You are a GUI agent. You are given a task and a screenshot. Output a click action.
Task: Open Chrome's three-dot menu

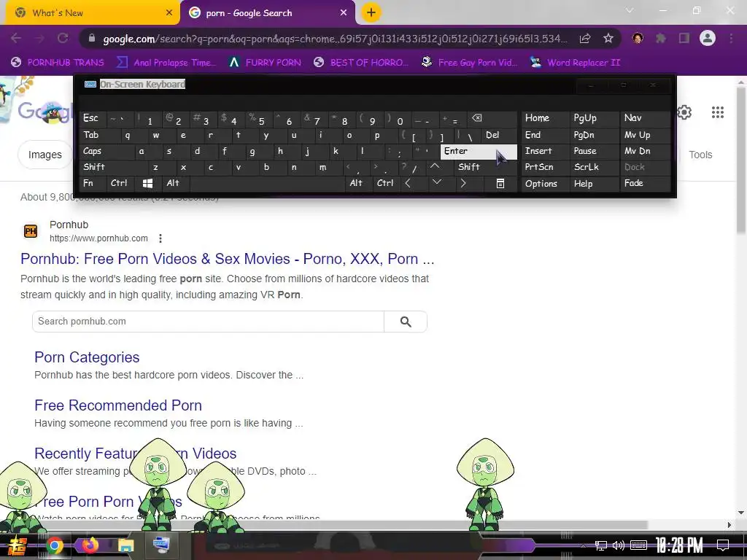(731, 38)
